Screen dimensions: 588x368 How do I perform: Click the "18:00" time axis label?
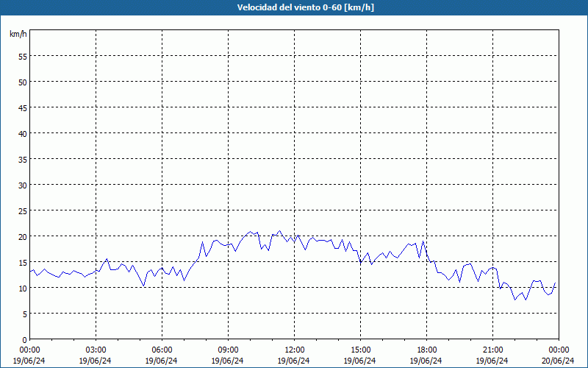pos(426,350)
